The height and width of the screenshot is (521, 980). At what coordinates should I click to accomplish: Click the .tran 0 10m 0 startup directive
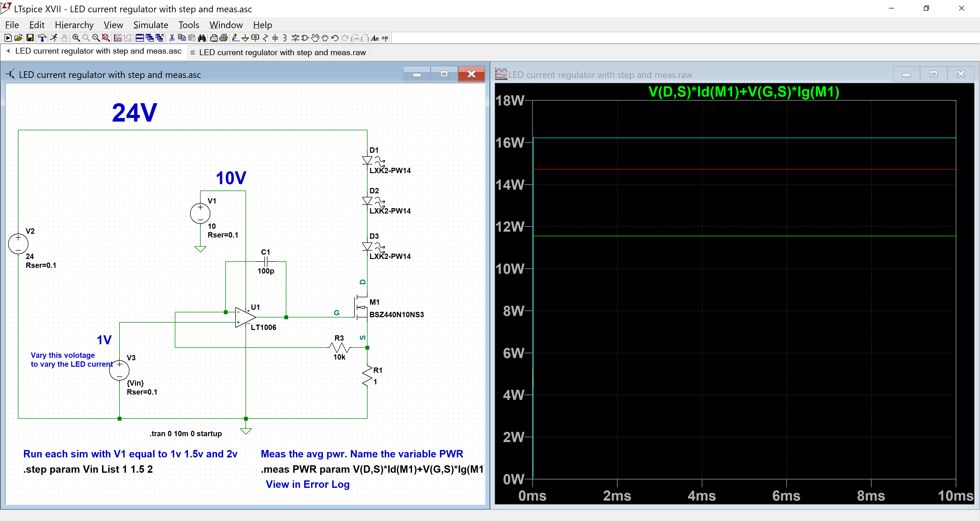point(186,433)
